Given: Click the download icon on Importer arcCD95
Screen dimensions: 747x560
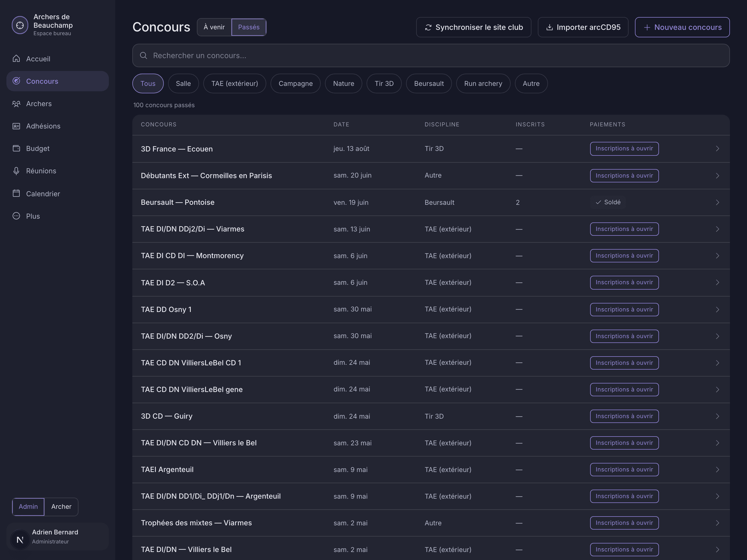Looking at the screenshot, I should [x=549, y=27].
